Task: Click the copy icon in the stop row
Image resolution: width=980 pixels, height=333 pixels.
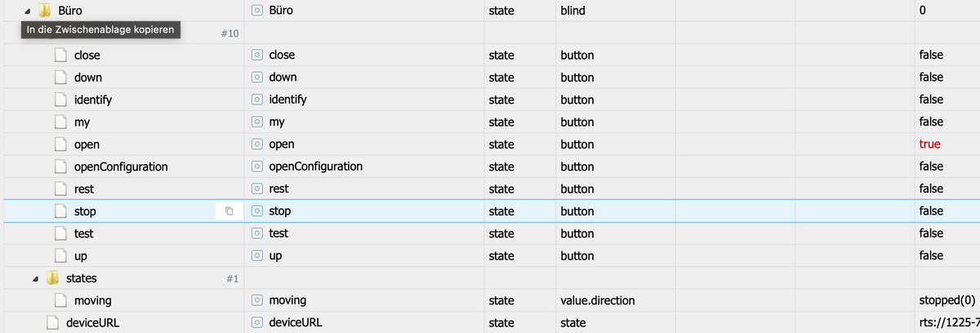Action: click(x=229, y=211)
